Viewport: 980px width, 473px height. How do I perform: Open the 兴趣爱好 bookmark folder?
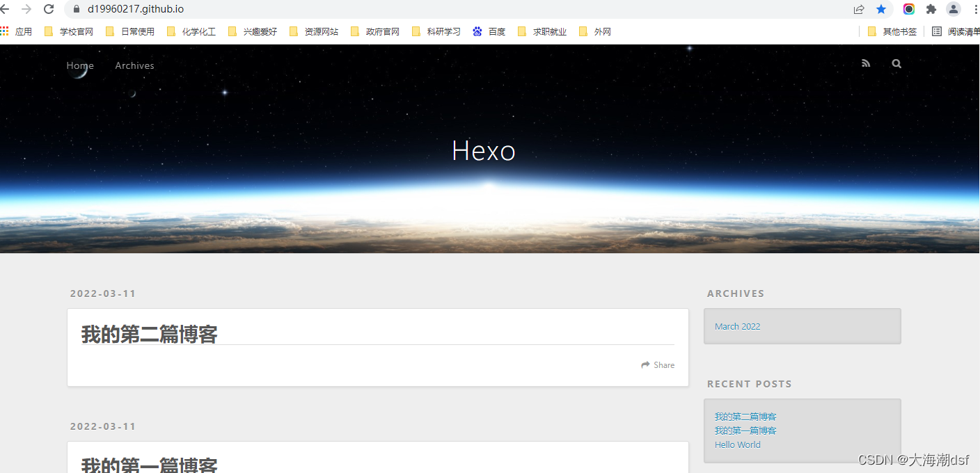pos(252,31)
